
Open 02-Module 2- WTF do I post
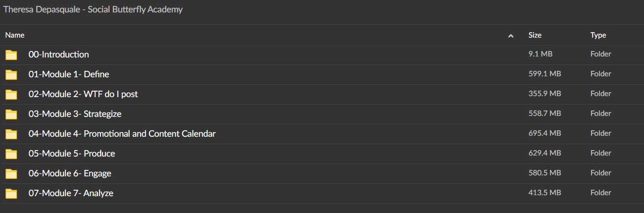83,94
